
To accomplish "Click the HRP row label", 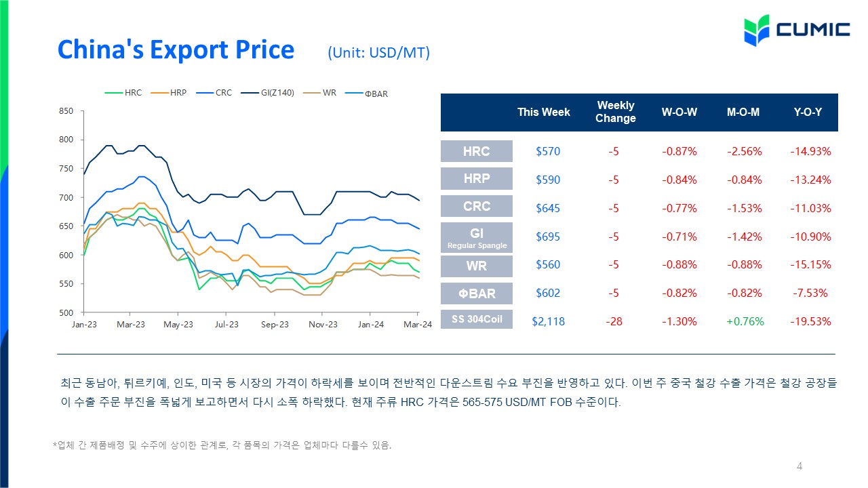I will click(x=476, y=179).
